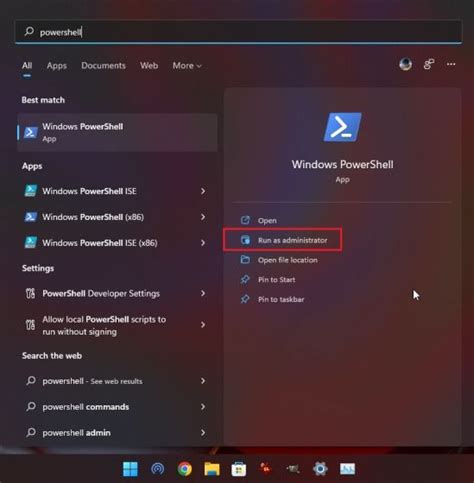Expand PowerShell Developer Settings arrow

[203, 293]
